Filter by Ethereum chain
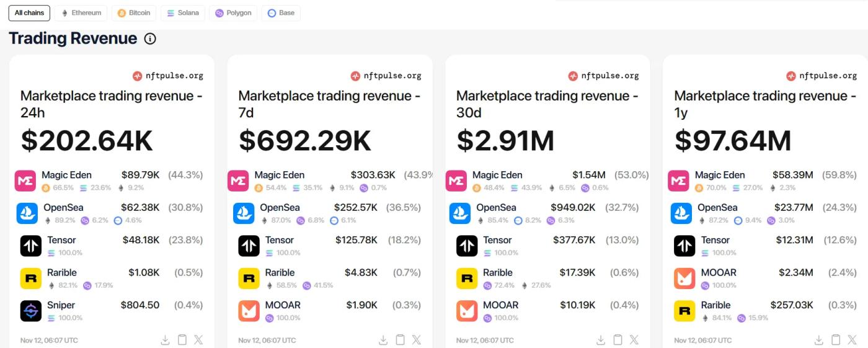Viewport: 868px width, 348px height. pyautogui.click(x=81, y=13)
